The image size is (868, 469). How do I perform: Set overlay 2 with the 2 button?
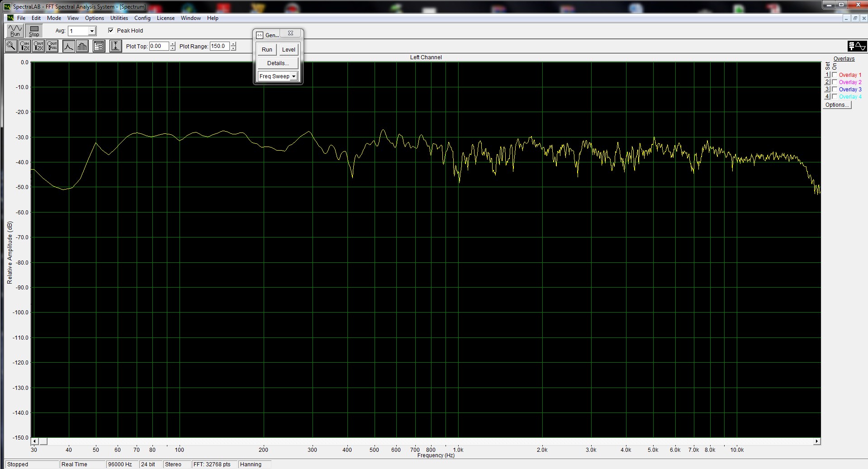pos(827,82)
